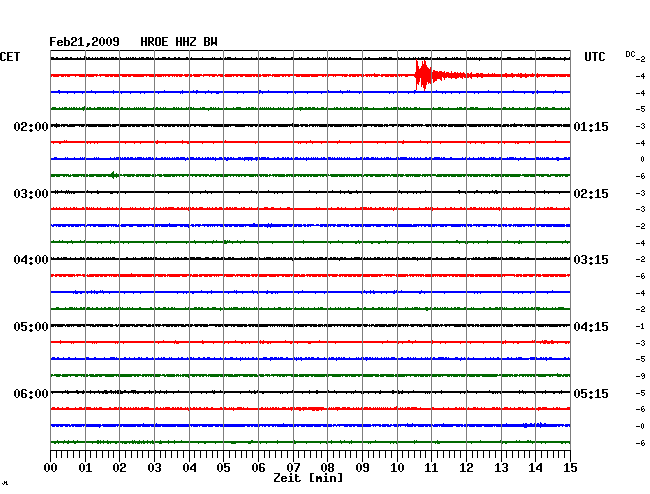650x494 pixels.
Task: Click the DC value -0
Action: 640,426
